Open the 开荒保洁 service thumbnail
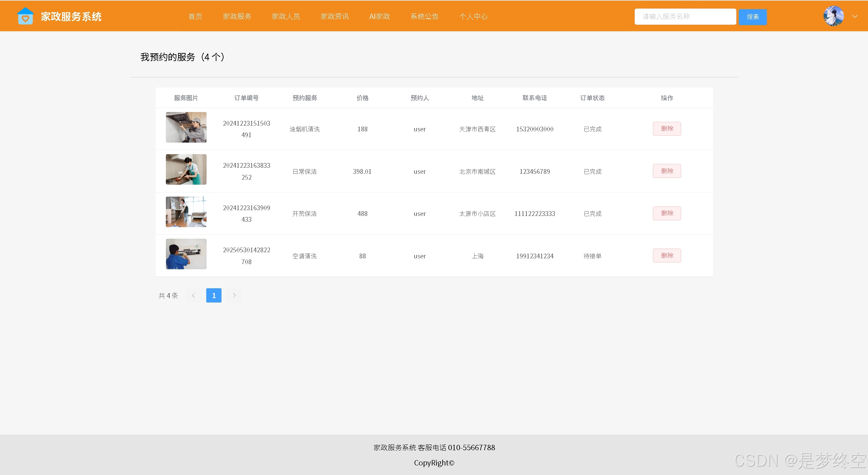This screenshot has width=868, height=475. tap(186, 212)
